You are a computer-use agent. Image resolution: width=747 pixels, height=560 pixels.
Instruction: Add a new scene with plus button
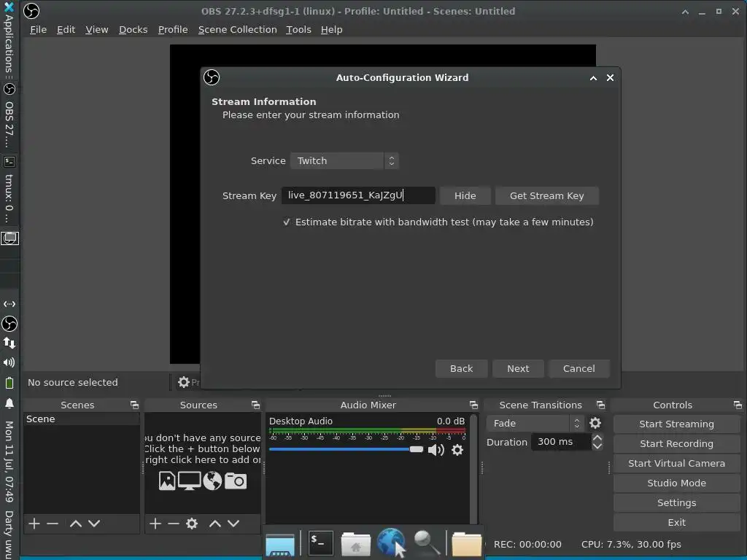(34, 524)
